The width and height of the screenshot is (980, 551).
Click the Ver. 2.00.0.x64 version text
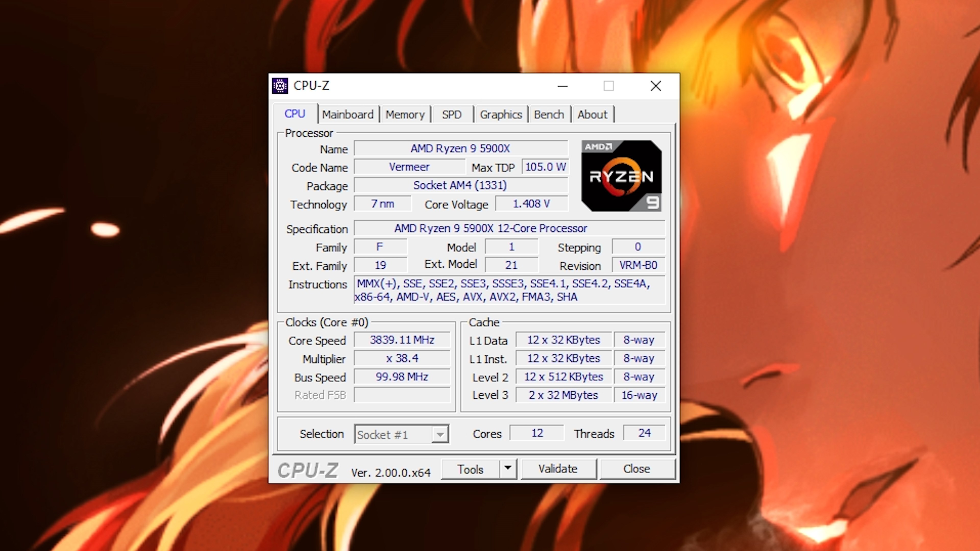391,473
